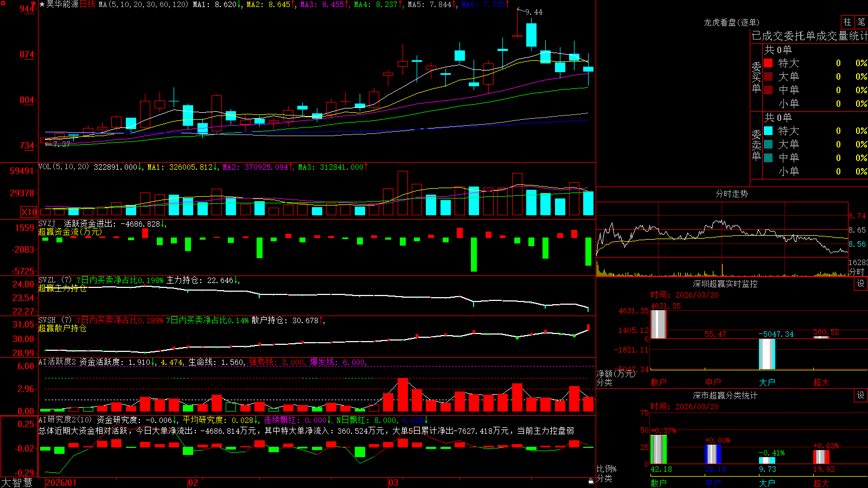The height and width of the screenshot is (488, 868).
Task: Select 大户 category in 深市超赢分类统计 chart
Action: coord(767,483)
